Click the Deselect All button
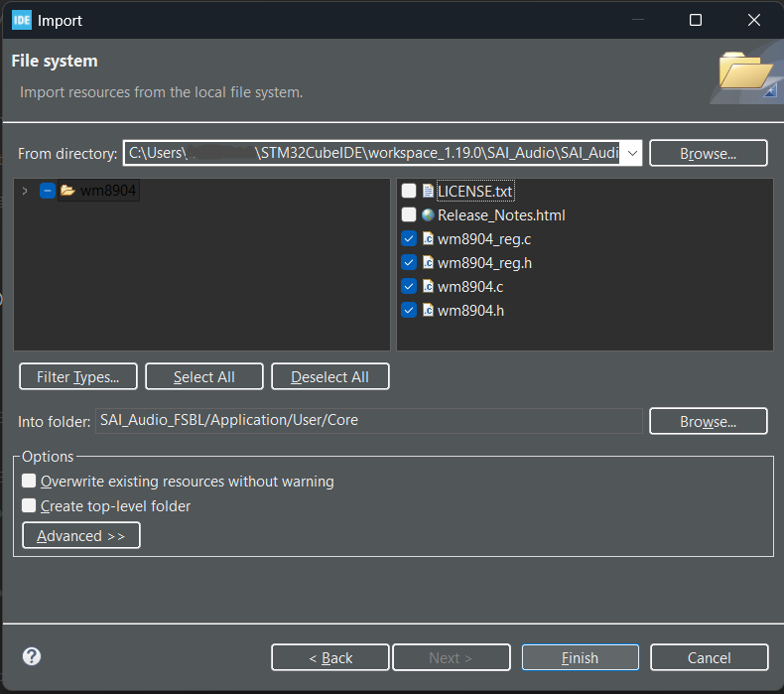784x694 pixels. point(330,377)
